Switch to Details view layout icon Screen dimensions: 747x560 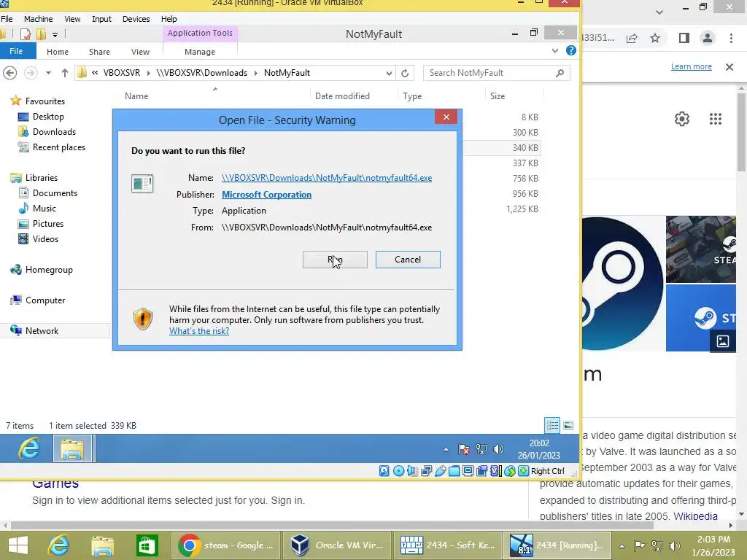click(552, 425)
